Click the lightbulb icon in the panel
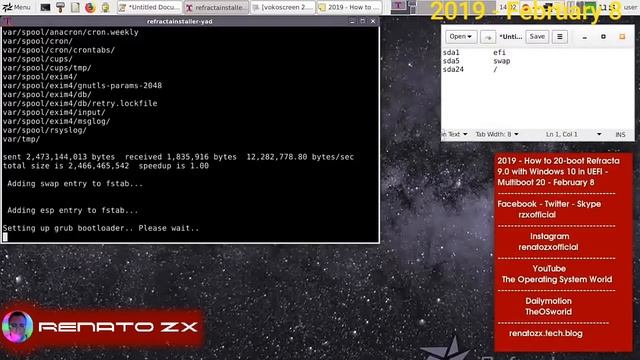Image resolution: width=640 pixels, height=360 pixels. pos(105,7)
